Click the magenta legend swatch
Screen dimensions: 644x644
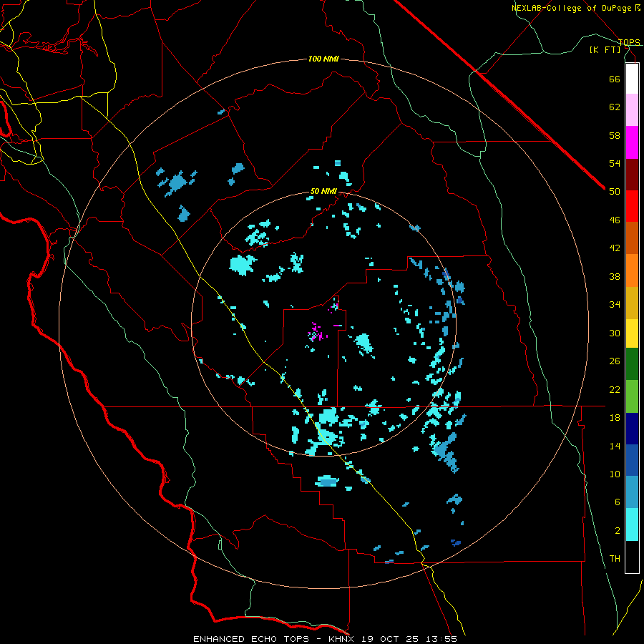click(x=632, y=142)
